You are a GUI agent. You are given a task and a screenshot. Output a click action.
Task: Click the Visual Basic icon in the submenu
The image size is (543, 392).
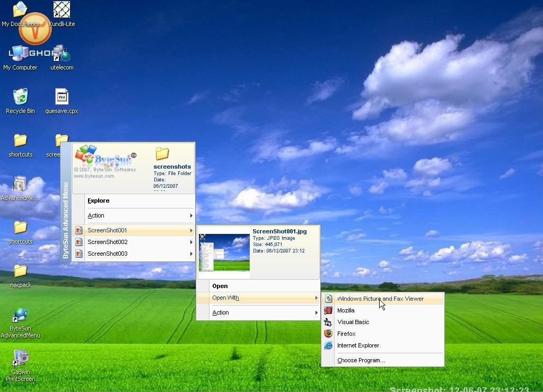(x=328, y=322)
